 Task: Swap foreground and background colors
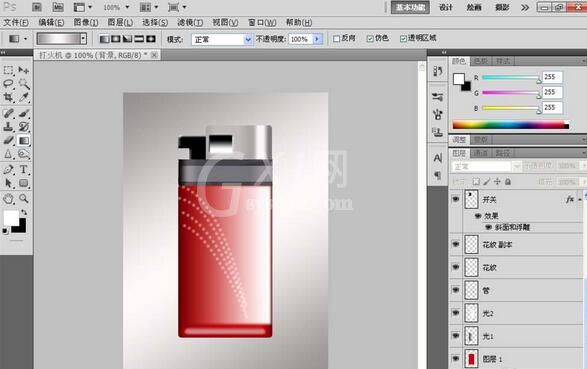[x=24, y=212]
